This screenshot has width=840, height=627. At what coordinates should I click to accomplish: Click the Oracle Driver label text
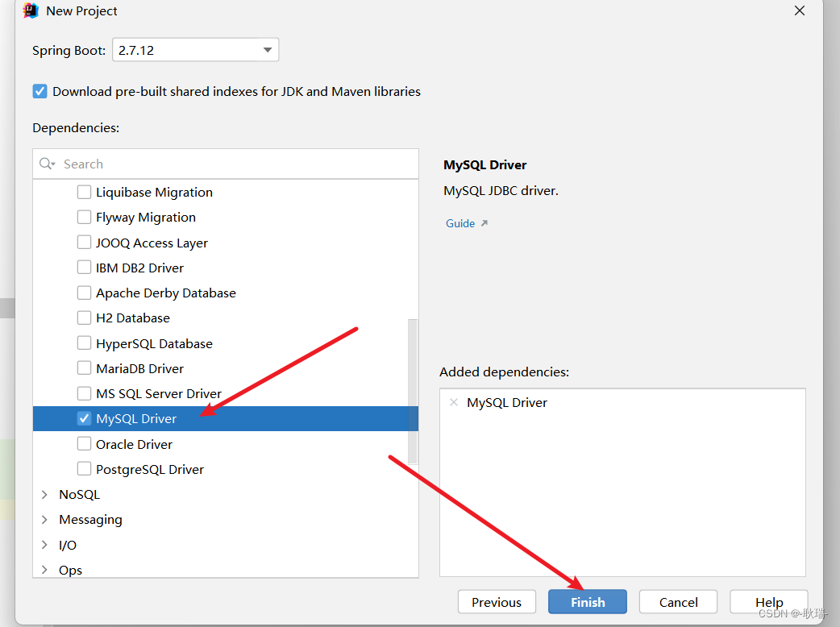click(134, 444)
